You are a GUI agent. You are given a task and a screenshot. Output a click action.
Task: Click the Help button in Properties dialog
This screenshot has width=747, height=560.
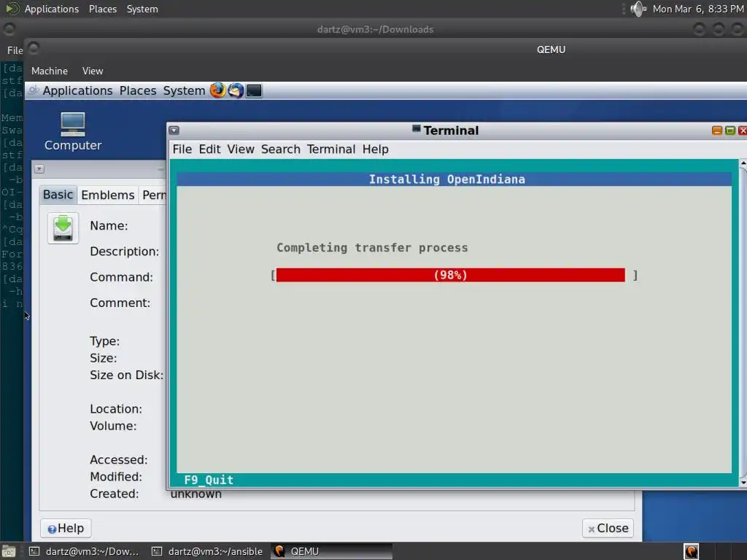click(x=66, y=528)
